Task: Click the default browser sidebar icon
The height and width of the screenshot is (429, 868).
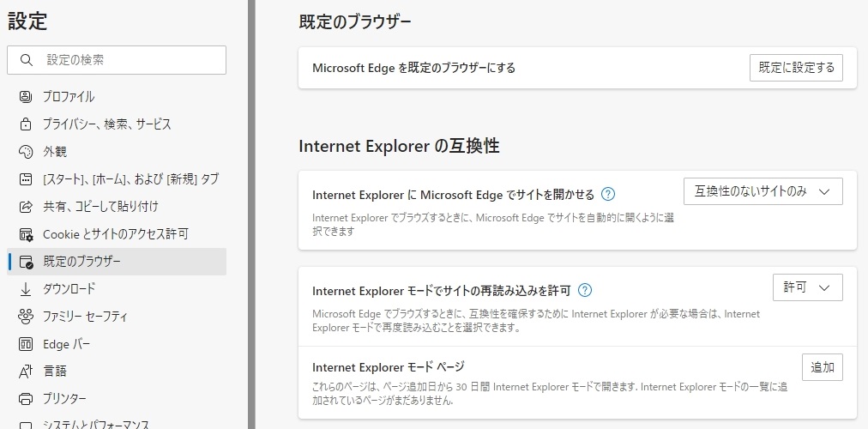Action: pos(26,262)
